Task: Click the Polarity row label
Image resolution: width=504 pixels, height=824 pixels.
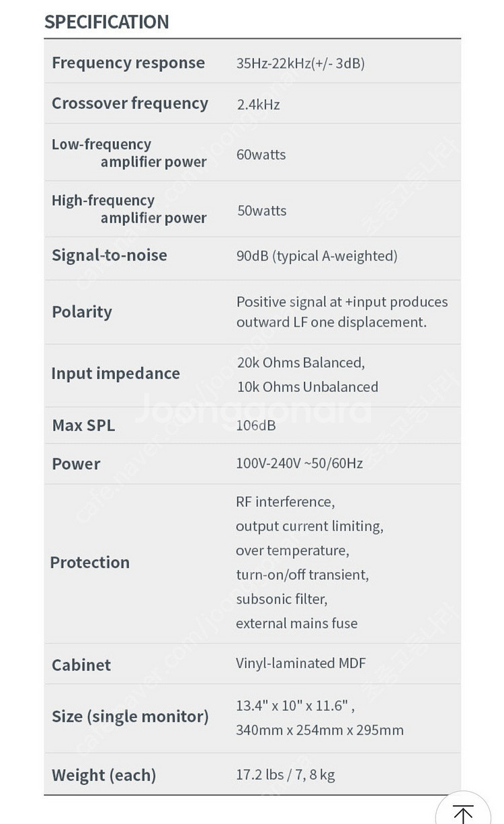Action: click(x=82, y=312)
